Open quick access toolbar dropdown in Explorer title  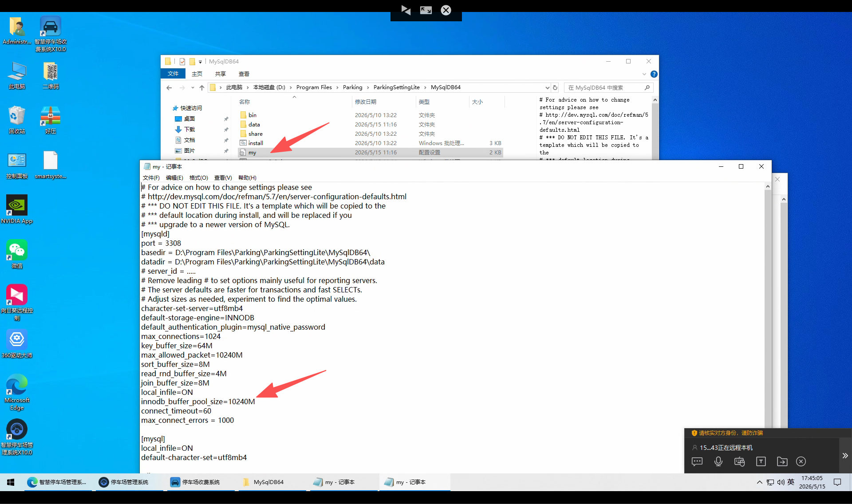pos(200,62)
